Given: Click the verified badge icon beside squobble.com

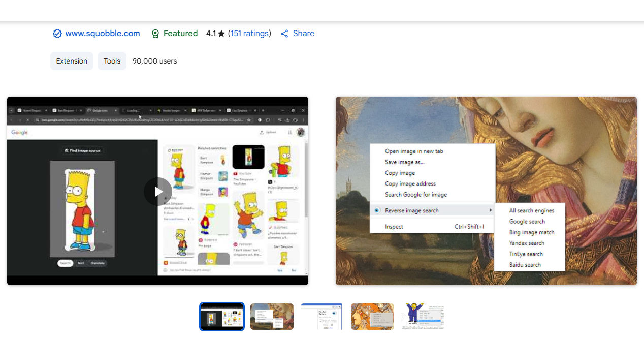Looking at the screenshot, I should click(x=57, y=34).
